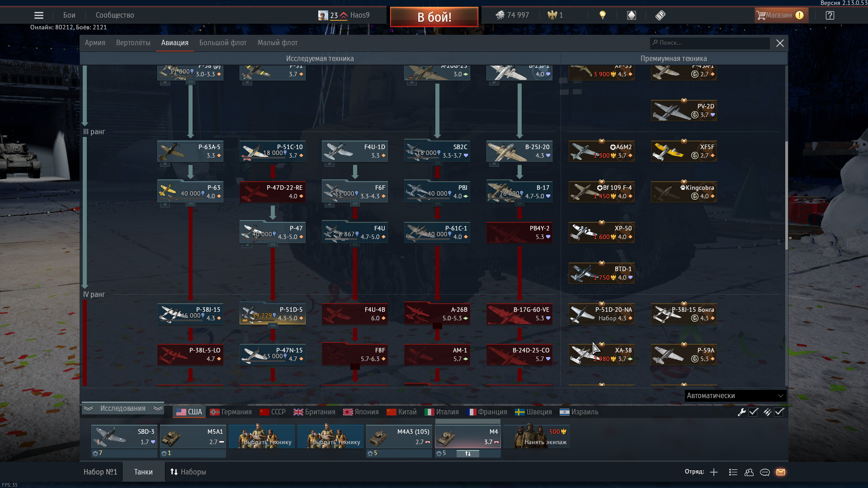Select the Германия nation tab
Image resolution: width=868 pixels, height=488 pixels.
click(x=231, y=412)
